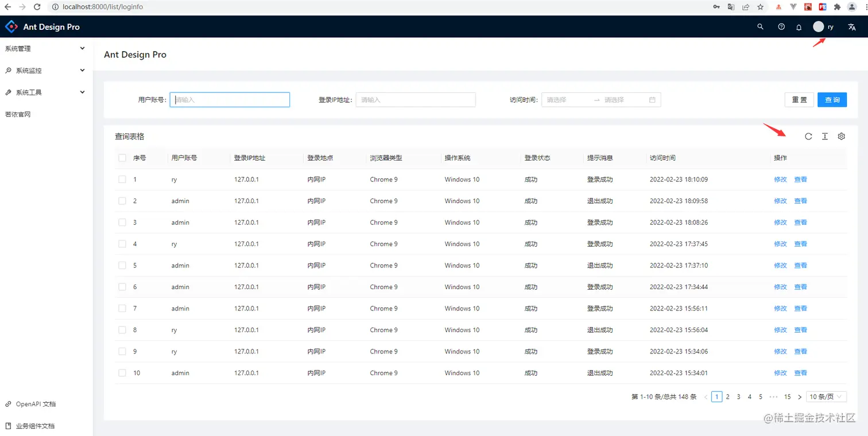Open the 10 条/页 page size dropdown

tap(827, 397)
